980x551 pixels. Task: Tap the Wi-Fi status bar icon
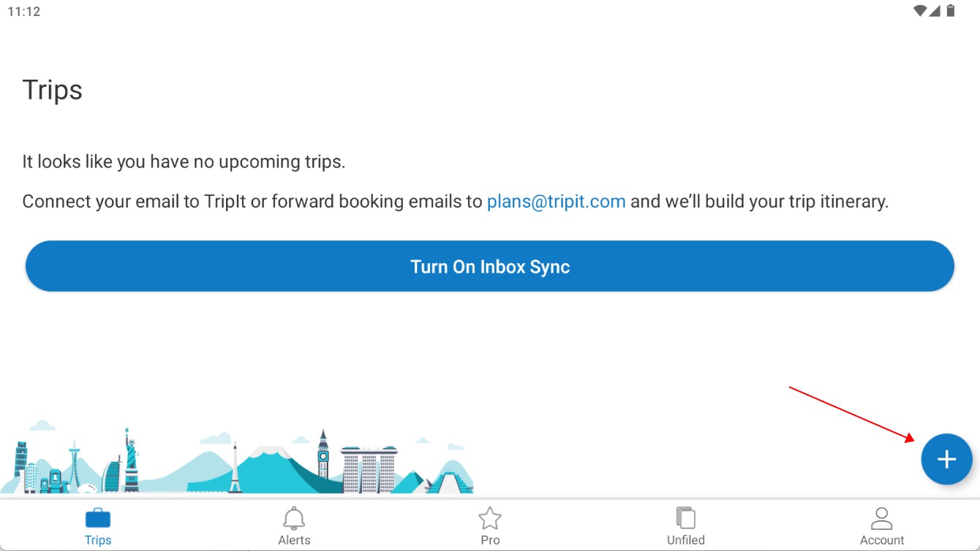click(x=921, y=10)
